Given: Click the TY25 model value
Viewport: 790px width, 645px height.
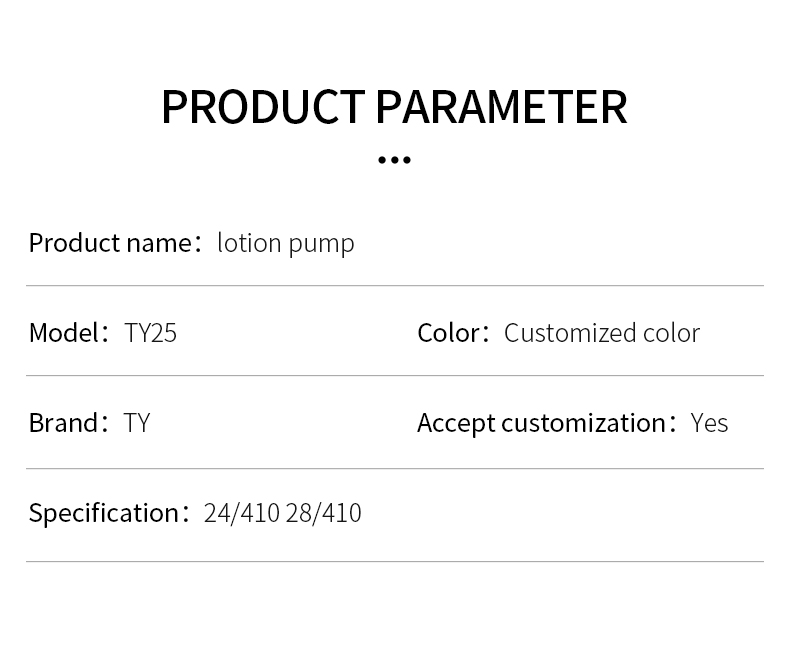Looking at the screenshot, I should coord(150,333).
